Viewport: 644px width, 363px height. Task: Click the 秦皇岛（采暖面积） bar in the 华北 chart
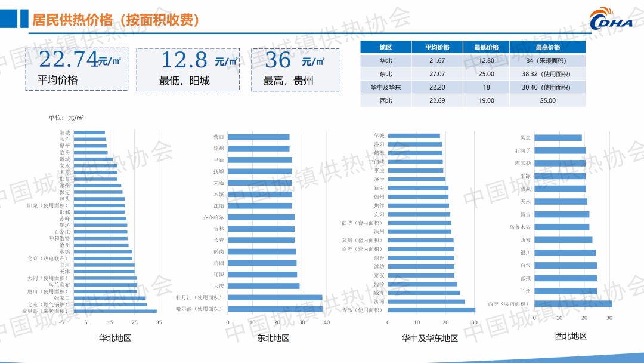114,311
